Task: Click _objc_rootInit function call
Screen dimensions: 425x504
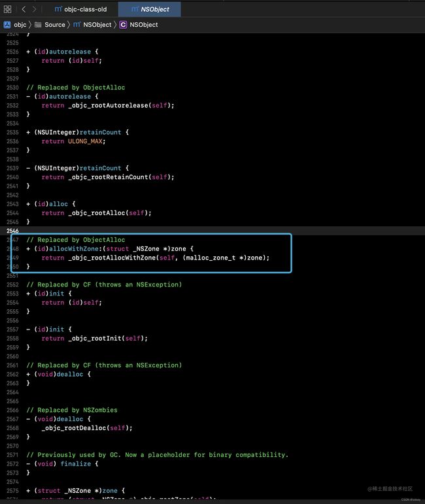Action: [x=95, y=339]
